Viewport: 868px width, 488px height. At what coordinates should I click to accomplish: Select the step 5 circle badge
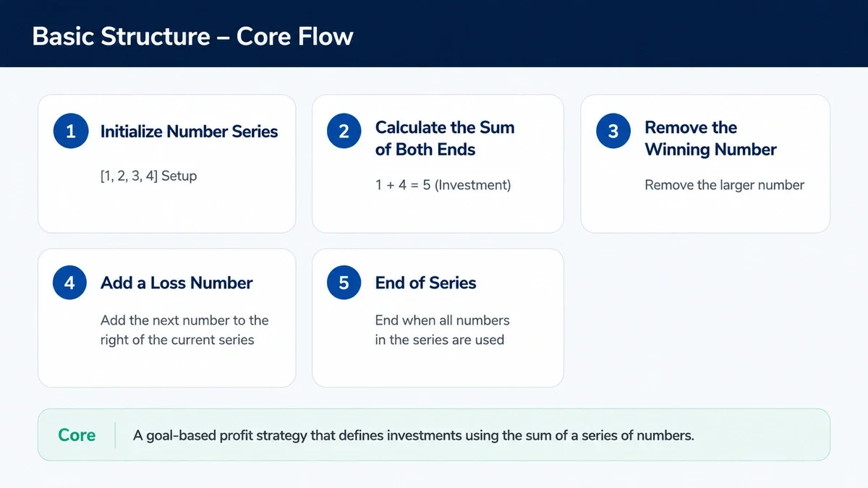tap(344, 283)
